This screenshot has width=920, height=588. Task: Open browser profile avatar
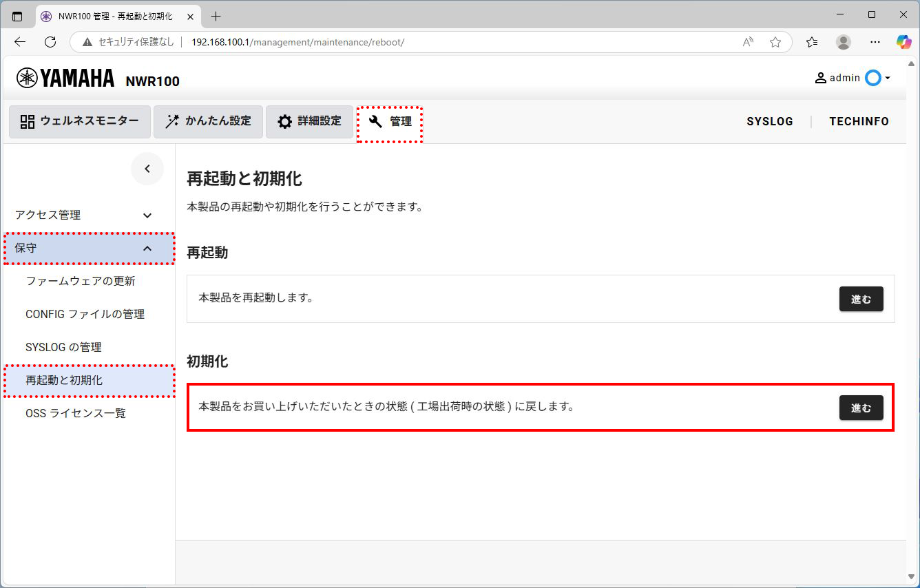pos(844,42)
